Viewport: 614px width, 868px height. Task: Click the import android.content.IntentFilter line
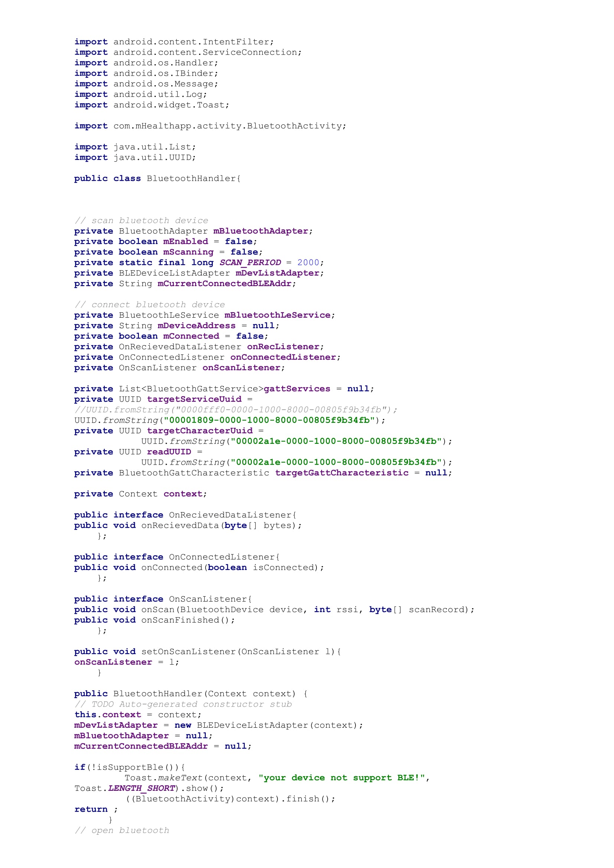pos(174,42)
